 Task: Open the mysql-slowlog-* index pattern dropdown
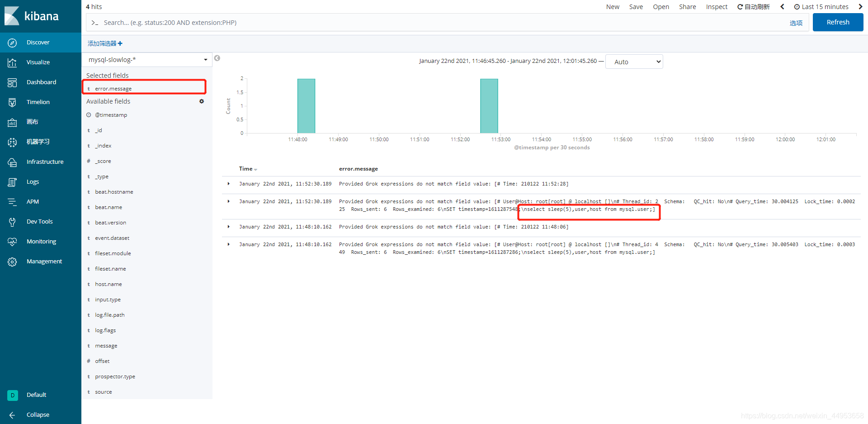[147, 60]
